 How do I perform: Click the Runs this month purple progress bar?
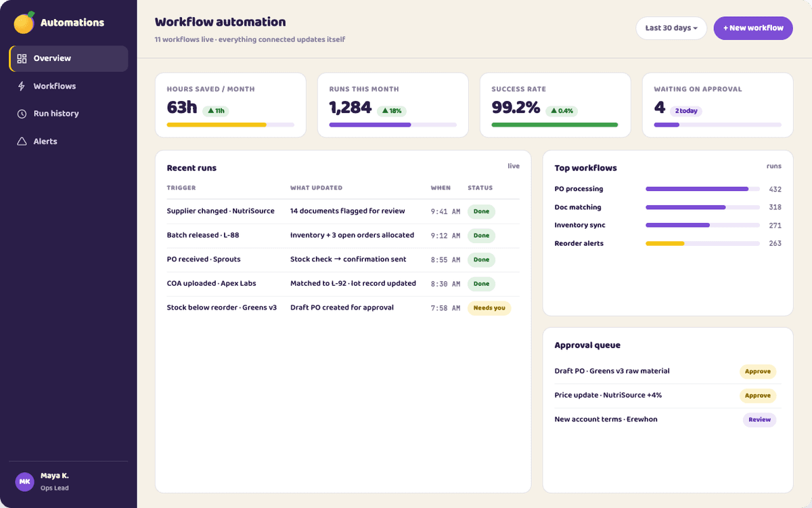pyautogui.click(x=392, y=125)
